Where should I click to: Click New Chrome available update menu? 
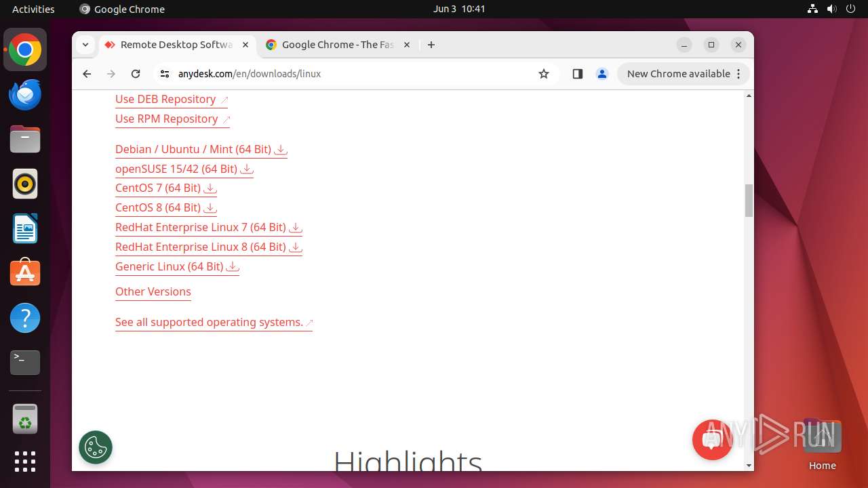point(684,74)
